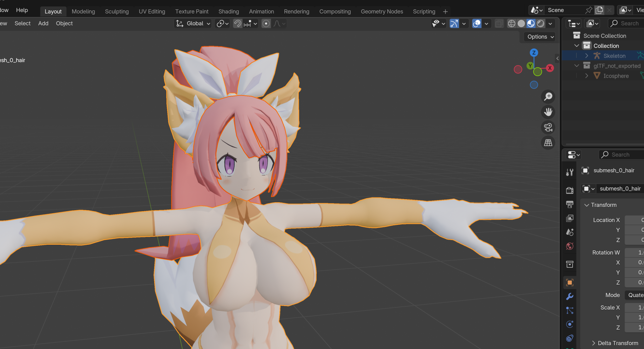
Task: Add a new workspace with plus button
Action: [x=445, y=12]
